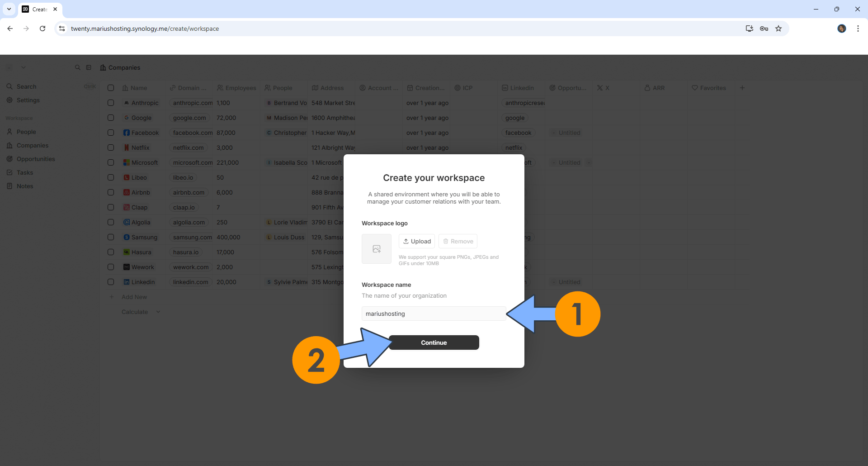
Task: Toggle the select-all checkbox in table header
Action: click(111, 88)
